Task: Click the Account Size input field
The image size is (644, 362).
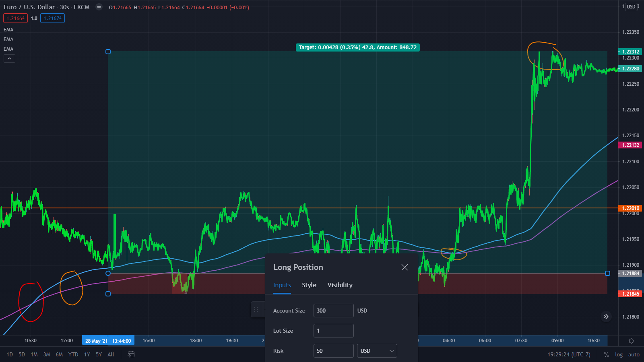Action: pyautogui.click(x=333, y=311)
